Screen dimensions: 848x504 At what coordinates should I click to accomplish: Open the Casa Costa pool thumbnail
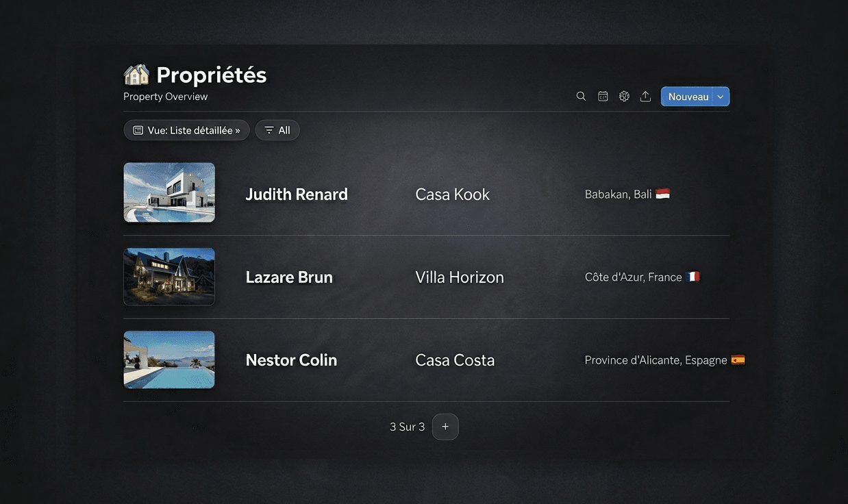click(169, 360)
